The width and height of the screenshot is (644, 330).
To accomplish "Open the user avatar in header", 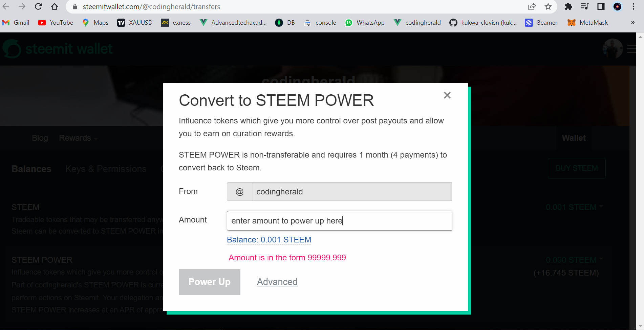I will tap(613, 49).
